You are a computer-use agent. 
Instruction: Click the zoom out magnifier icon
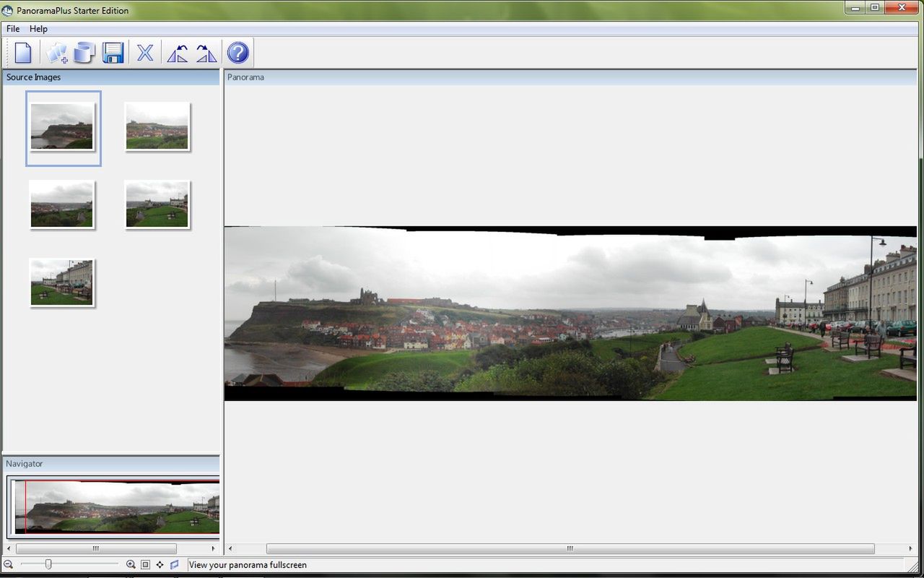(x=9, y=564)
